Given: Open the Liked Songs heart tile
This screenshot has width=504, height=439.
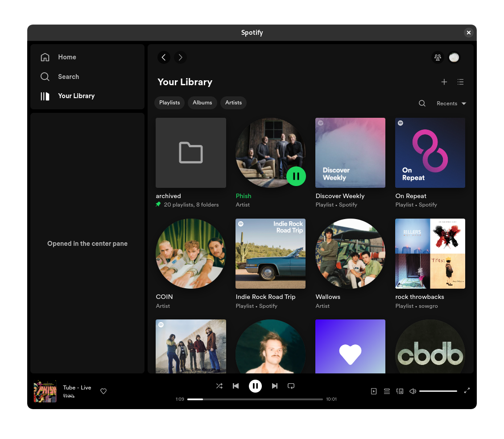Looking at the screenshot, I should 350,346.
